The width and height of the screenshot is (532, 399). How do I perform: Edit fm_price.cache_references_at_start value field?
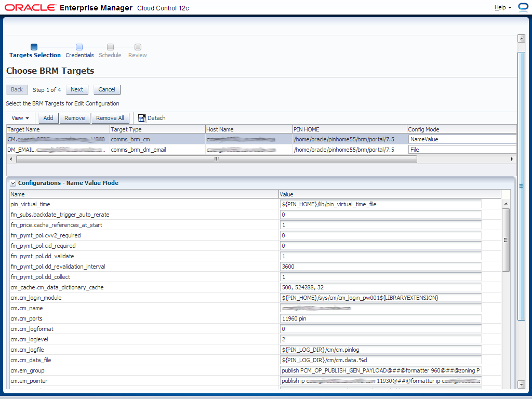click(381, 225)
